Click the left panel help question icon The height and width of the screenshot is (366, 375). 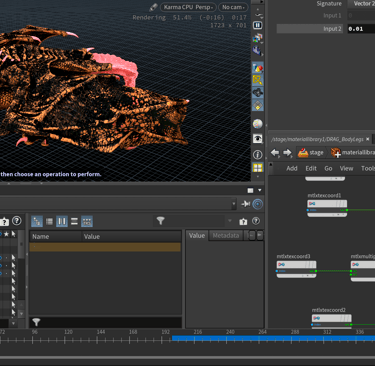coord(17,221)
